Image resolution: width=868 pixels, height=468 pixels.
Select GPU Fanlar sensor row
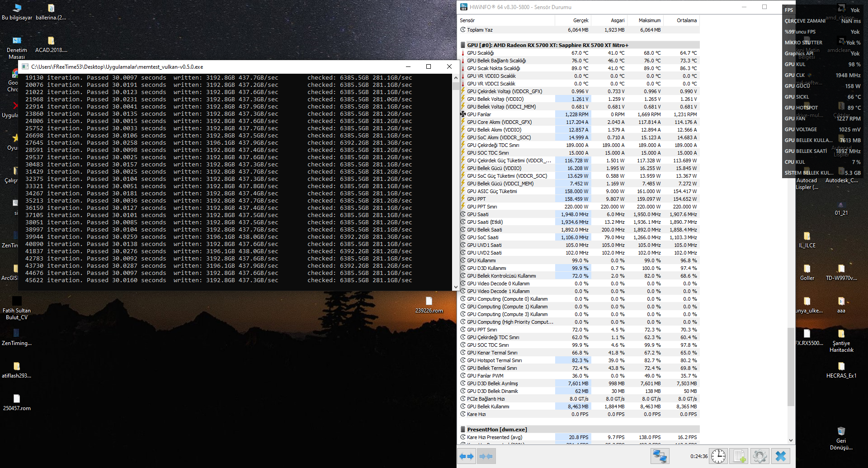point(580,114)
